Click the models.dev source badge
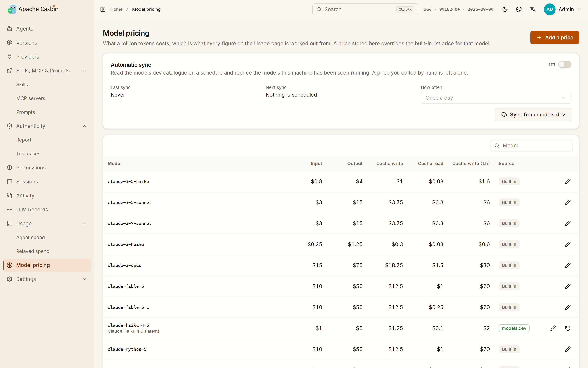The width and height of the screenshot is (588, 368). (x=514, y=328)
